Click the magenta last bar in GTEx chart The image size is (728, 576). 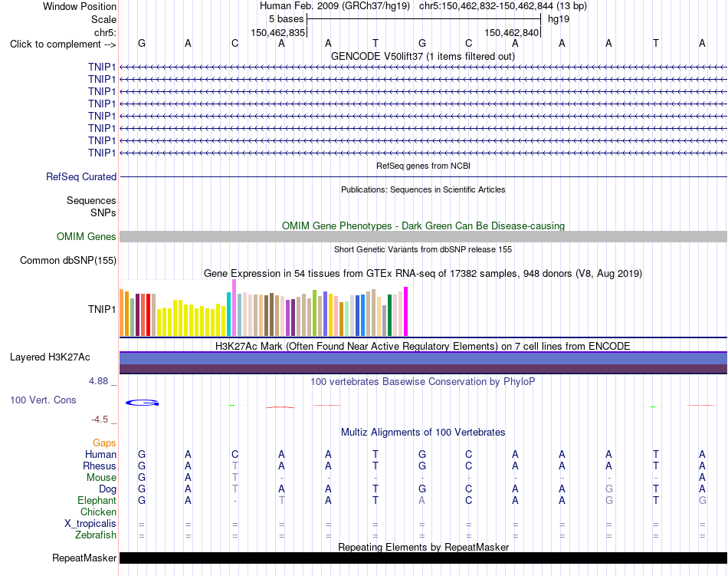coord(406,311)
